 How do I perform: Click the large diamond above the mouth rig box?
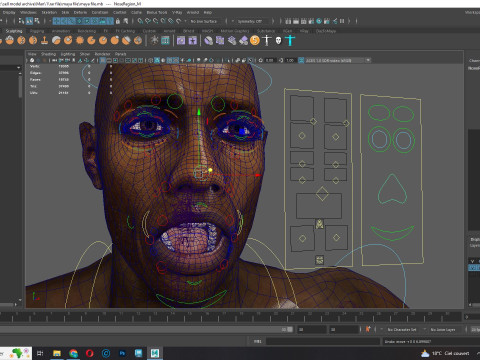[x=322, y=194]
